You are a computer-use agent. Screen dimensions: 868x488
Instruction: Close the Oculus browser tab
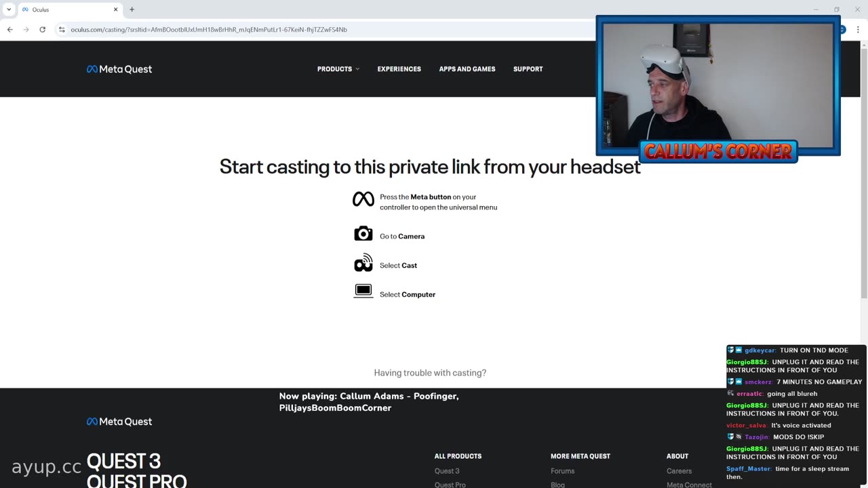click(x=116, y=9)
